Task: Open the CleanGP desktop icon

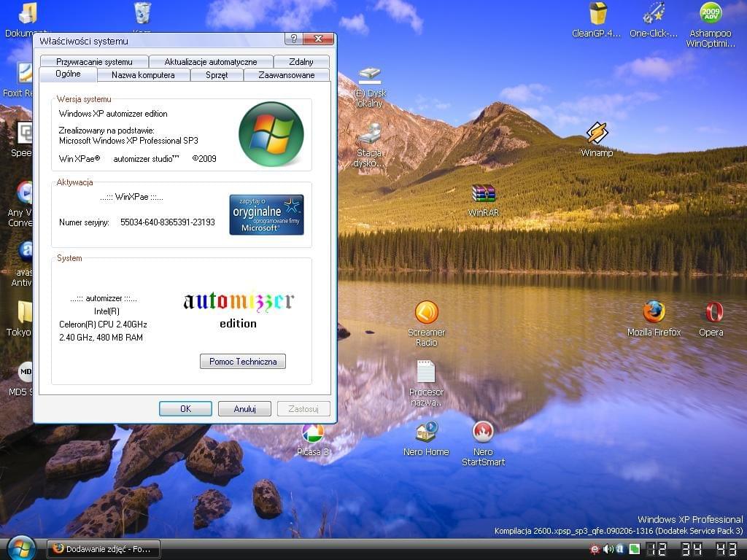Action: [597, 15]
